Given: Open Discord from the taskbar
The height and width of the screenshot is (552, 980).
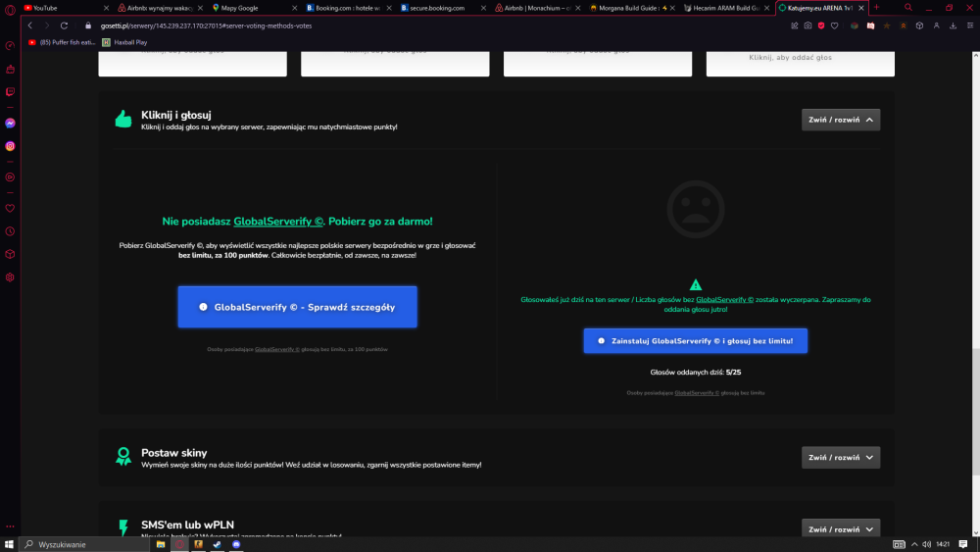Looking at the screenshot, I should (x=236, y=544).
